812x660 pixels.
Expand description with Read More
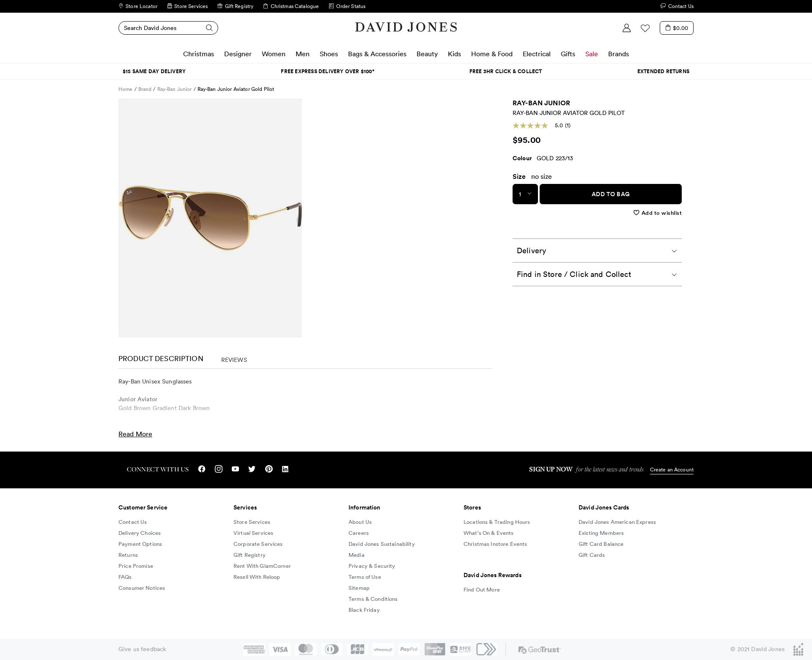(135, 434)
